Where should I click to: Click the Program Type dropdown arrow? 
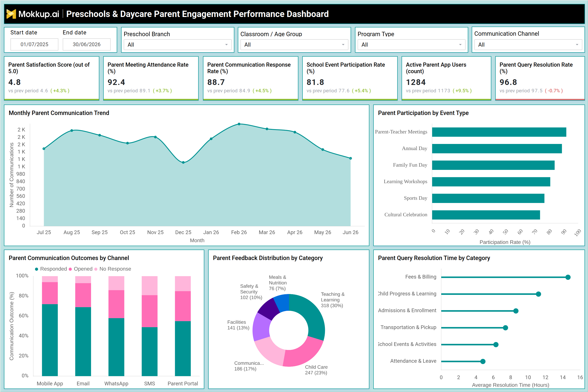click(x=460, y=45)
